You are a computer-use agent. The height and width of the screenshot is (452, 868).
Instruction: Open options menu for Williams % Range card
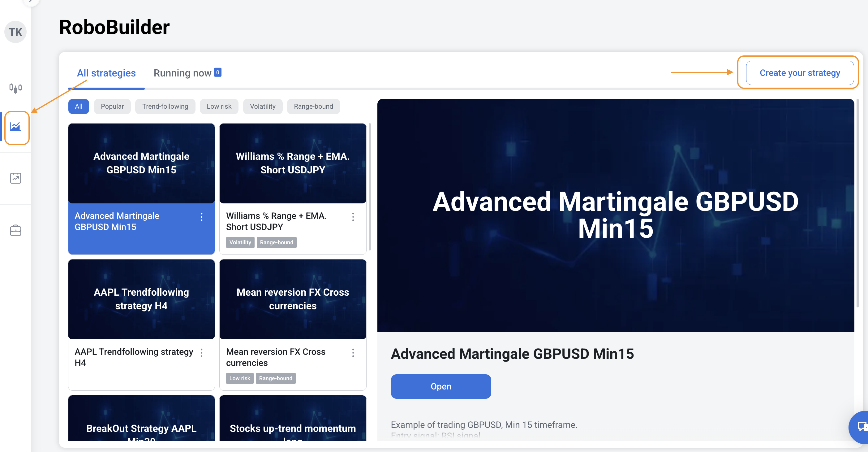point(353,217)
